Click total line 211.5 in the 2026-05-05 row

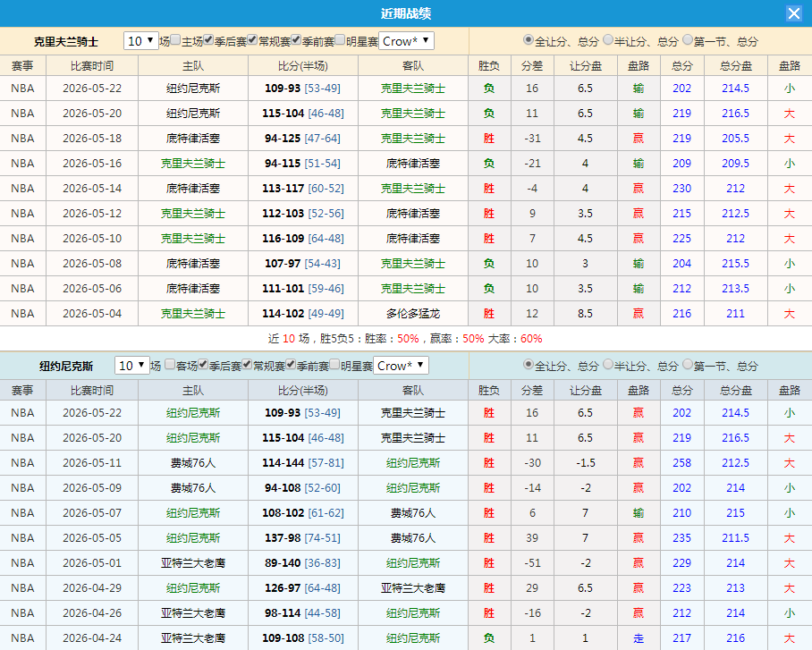pyautogui.click(x=735, y=538)
